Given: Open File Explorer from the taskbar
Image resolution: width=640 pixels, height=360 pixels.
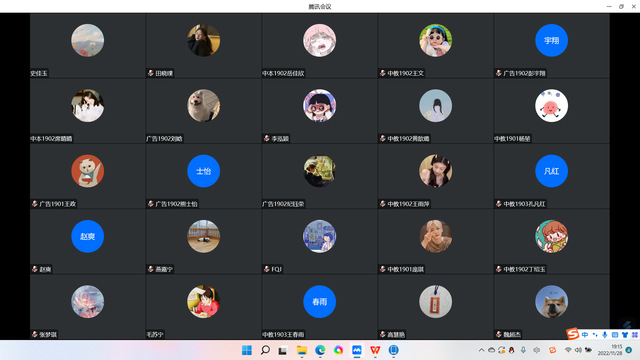Looking at the screenshot, I should pos(302,350).
